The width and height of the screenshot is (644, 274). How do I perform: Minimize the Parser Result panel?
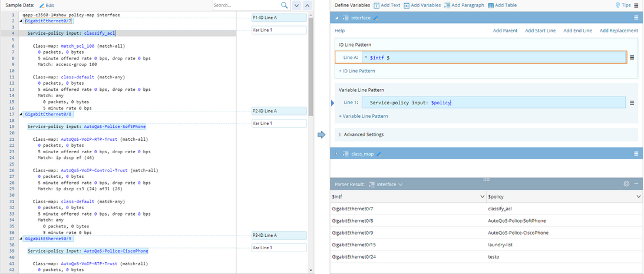pos(636,184)
